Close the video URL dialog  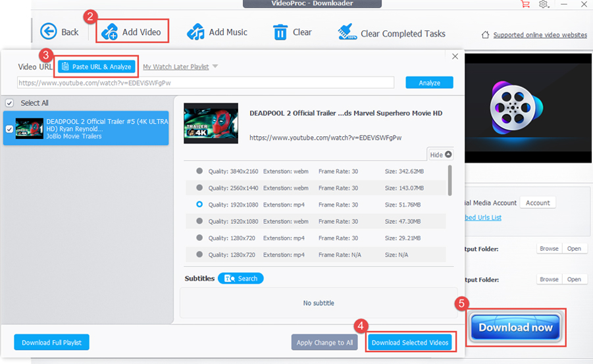(x=455, y=57)
